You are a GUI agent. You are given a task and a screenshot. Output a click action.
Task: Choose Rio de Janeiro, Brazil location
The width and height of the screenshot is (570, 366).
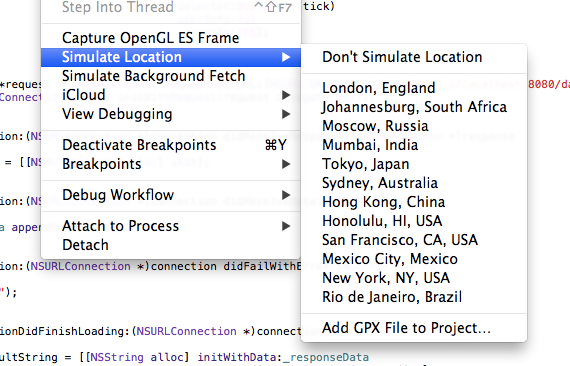pyautogui.click(x=414, y=297)
